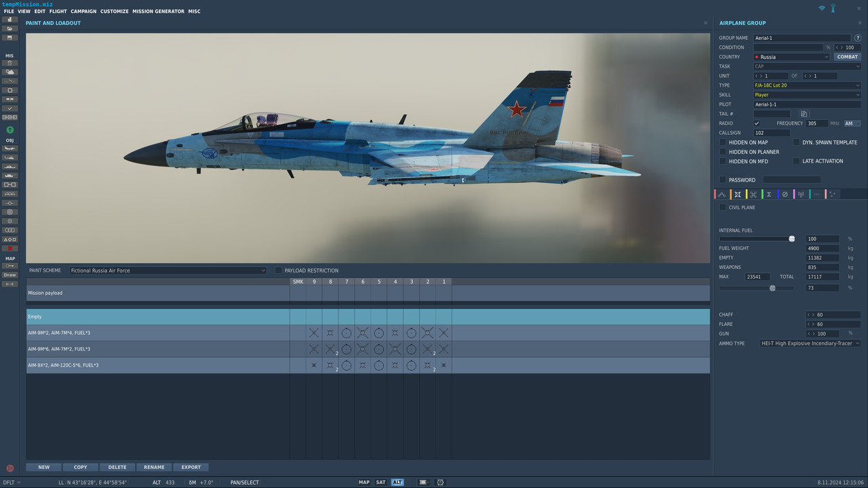
Task: Open the radio settings tab with antenna icon
Action: coord(801,194)
